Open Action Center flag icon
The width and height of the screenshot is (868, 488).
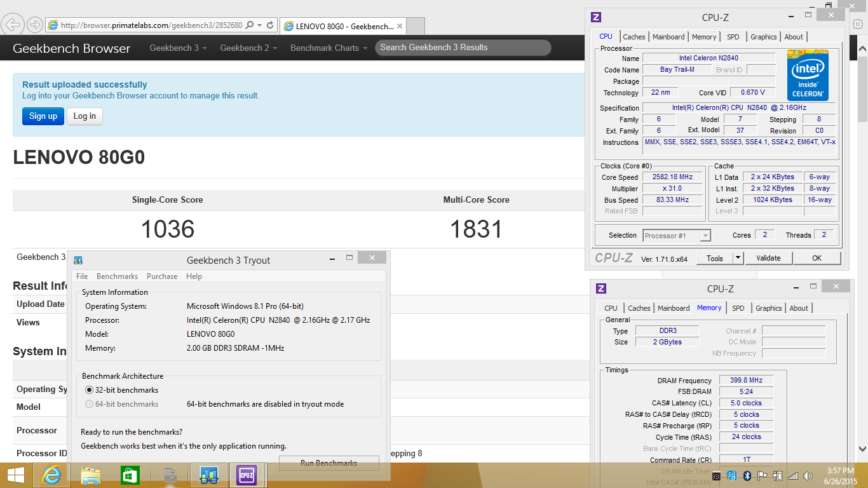[762, 476]
